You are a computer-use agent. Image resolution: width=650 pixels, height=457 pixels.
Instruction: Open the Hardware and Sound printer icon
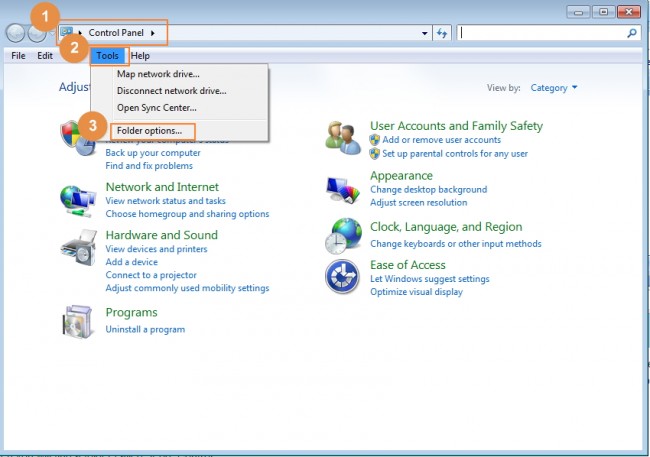click(79, 248)
